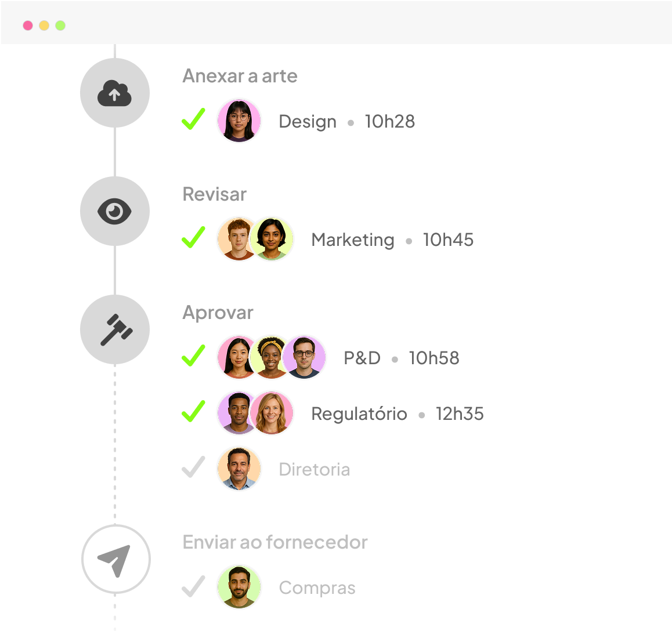This screenshot has height=631, width=672.
Task: Toggle the Marketing review checkmark
Action: [193, 238]
